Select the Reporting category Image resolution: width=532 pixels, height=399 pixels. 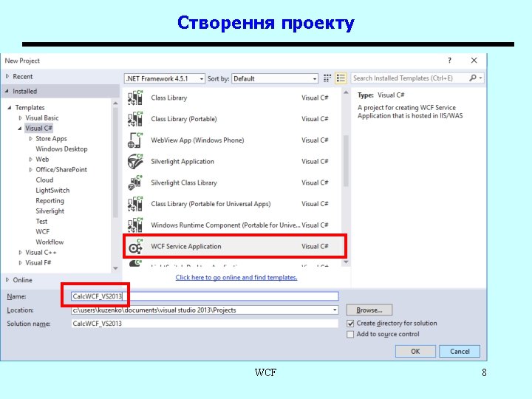click(50, 201)
